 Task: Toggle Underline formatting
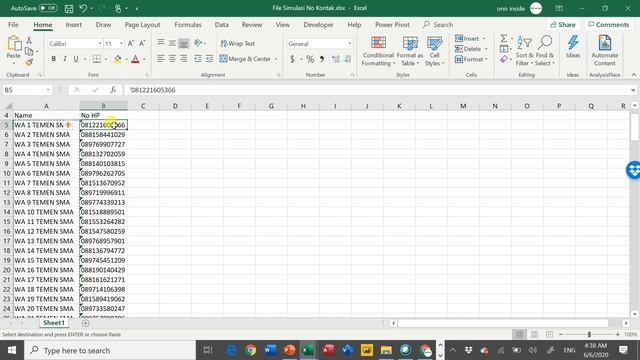pyautogui.click(x=76, y=59)
